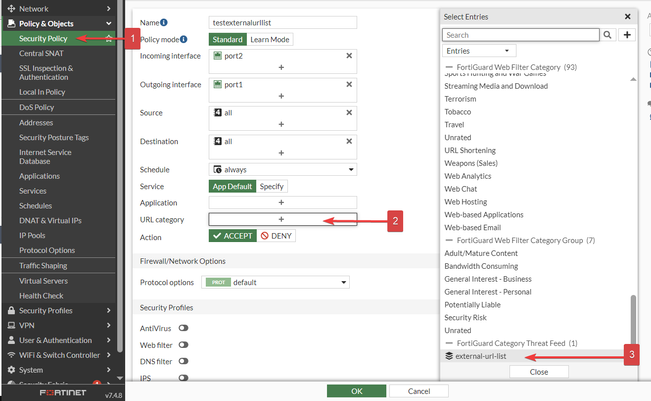This screenshot has height=401, width=651.
Task: Turn on the Web filter toggle
Action: [x=184, y=345]
